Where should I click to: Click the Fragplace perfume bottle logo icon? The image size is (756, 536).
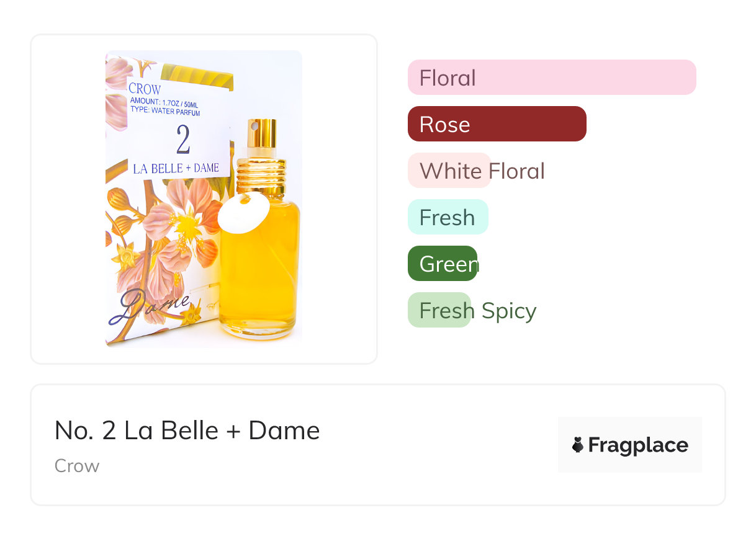click(578, 445)
